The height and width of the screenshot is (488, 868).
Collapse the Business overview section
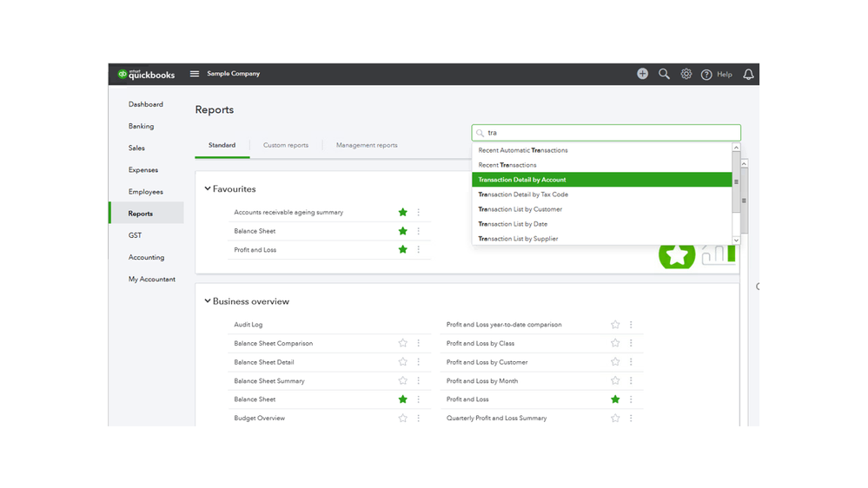point(208,301)
